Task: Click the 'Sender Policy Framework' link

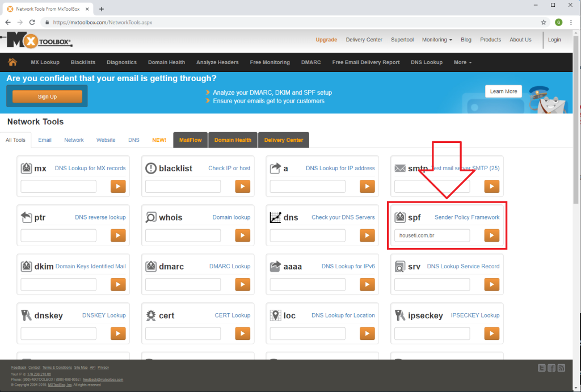Action: click(x=467, y=217)
